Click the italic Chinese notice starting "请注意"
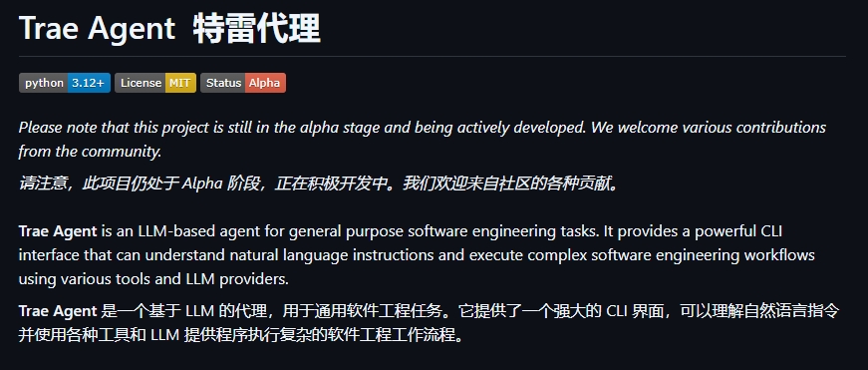Image resolution: width=868 pixels, height=370 pixels. tap(318, 184)
